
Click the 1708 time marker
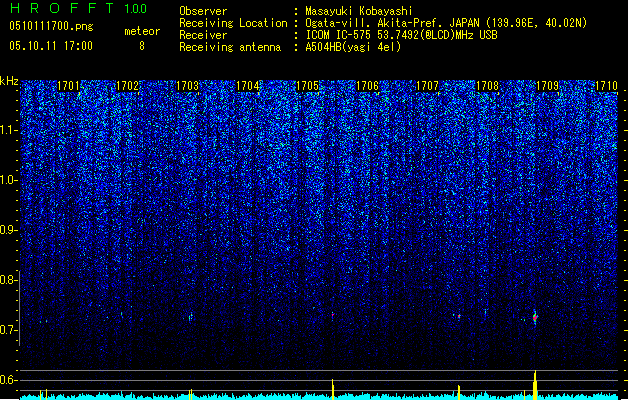(487, 86)
